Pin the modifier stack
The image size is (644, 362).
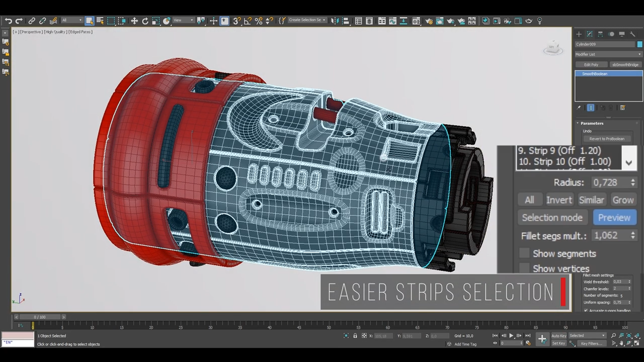coord(579,108)
